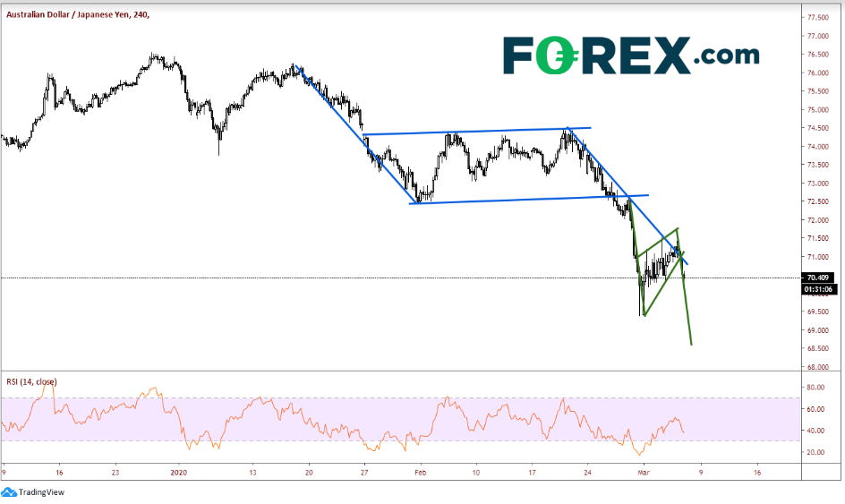The image size is (845, 504).
Task: Click the current price label 70.409
Action: click(817, 278)
